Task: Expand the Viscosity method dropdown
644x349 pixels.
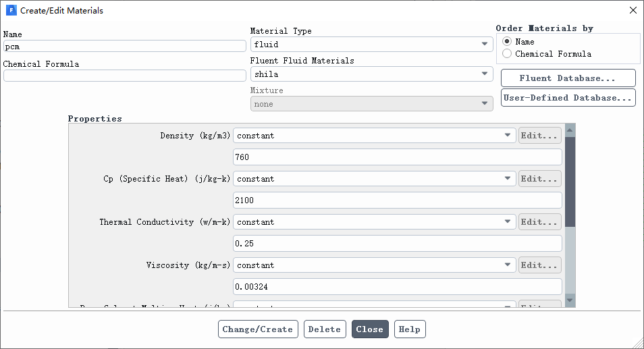Action: point(374,265)
